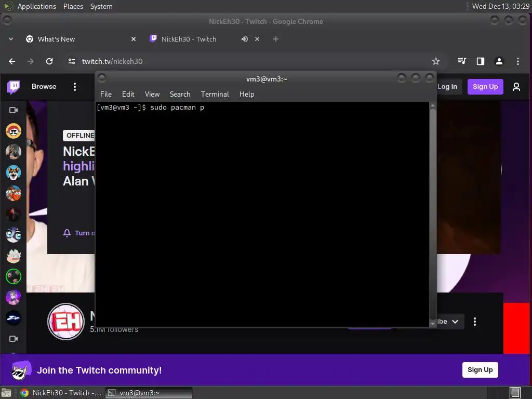Open Chrome's three-dot menu
Image resolution: width=532 pixels, height=399 pixels.
[x=518, y=61]
